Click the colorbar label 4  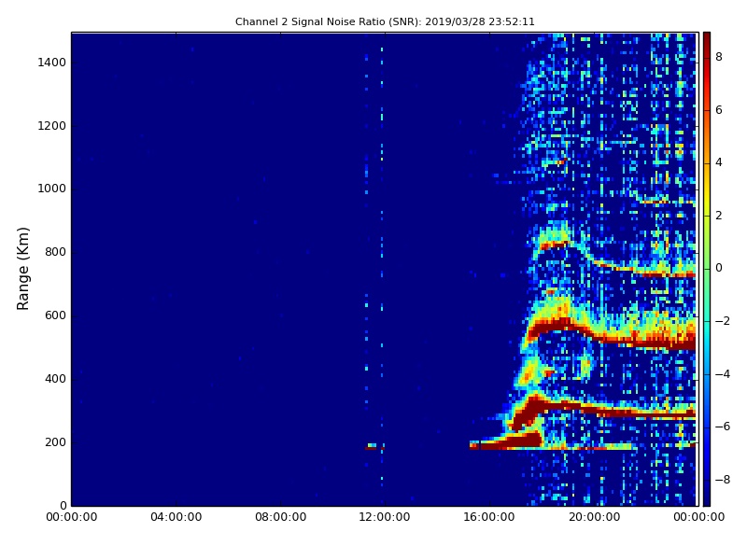click(x=719, y=162)
